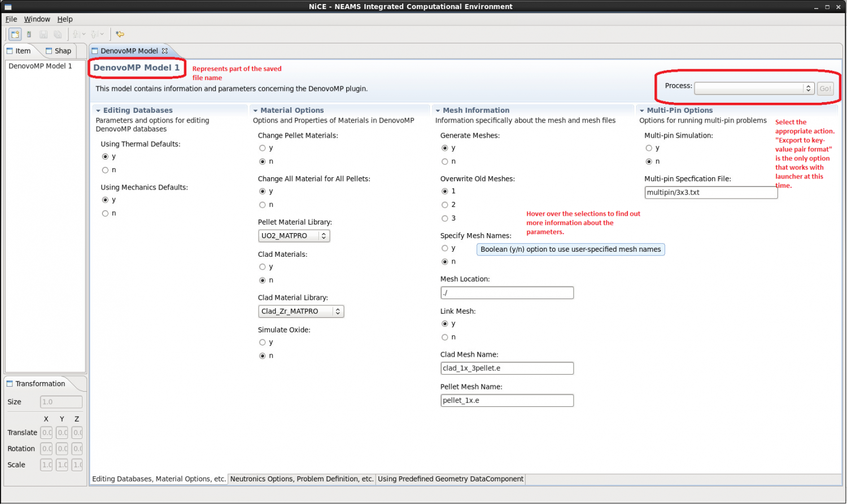This screenshot has height=504, width=847.
Task: Switch to the Shap view tab
Action: tap(59, 51)
